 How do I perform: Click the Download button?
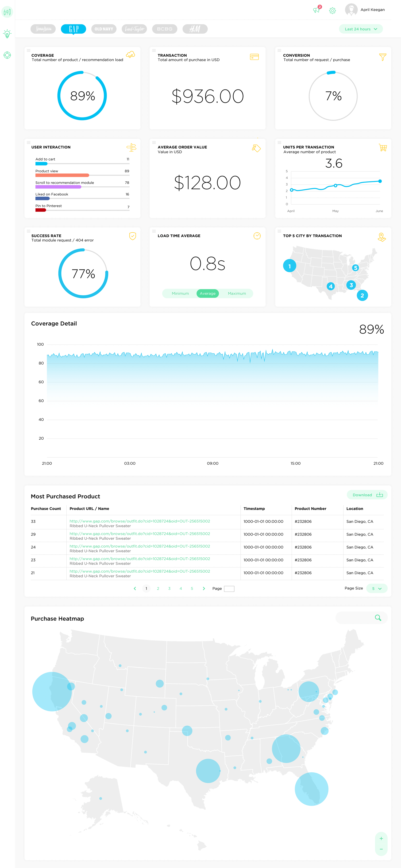tap(367, 495)
